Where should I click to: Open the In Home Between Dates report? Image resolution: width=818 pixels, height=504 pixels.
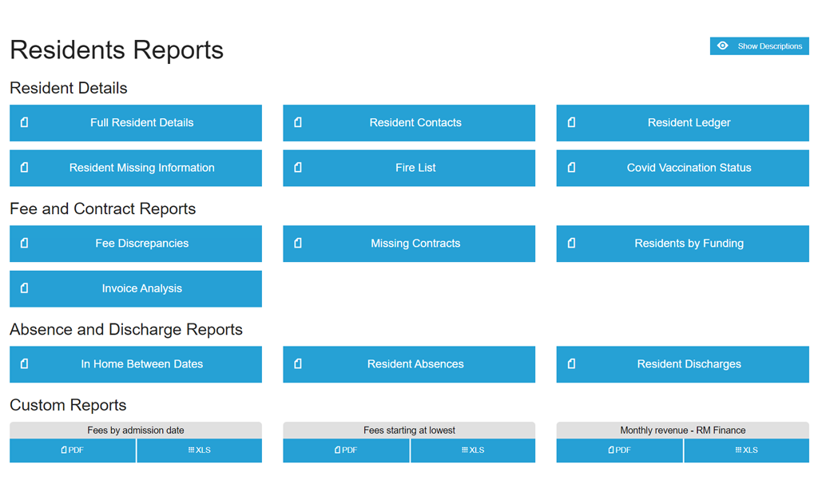[x=136, y=364]
